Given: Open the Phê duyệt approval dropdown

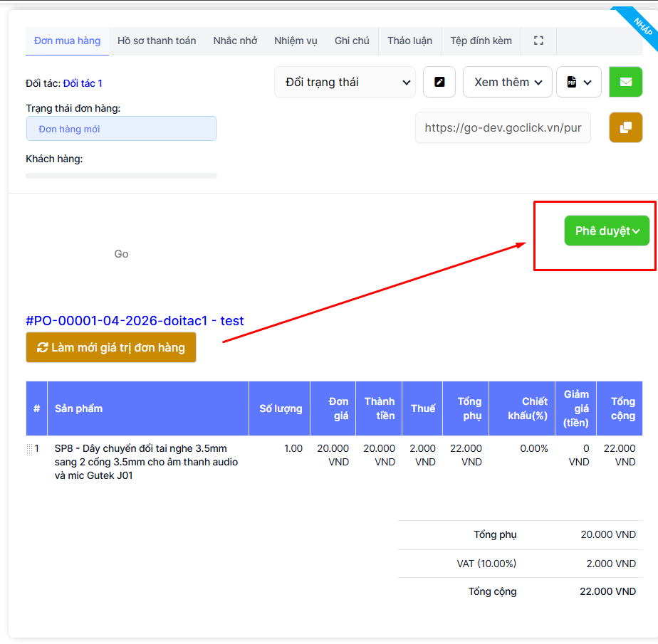Looking at the screenshot, I should click(607, 231).
